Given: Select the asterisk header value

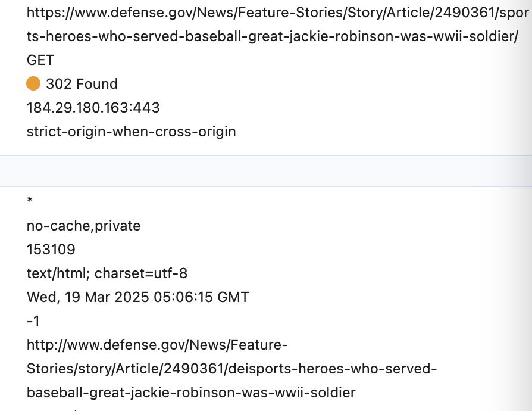Looking at the screenshot, I should click(x=30, y=200).
